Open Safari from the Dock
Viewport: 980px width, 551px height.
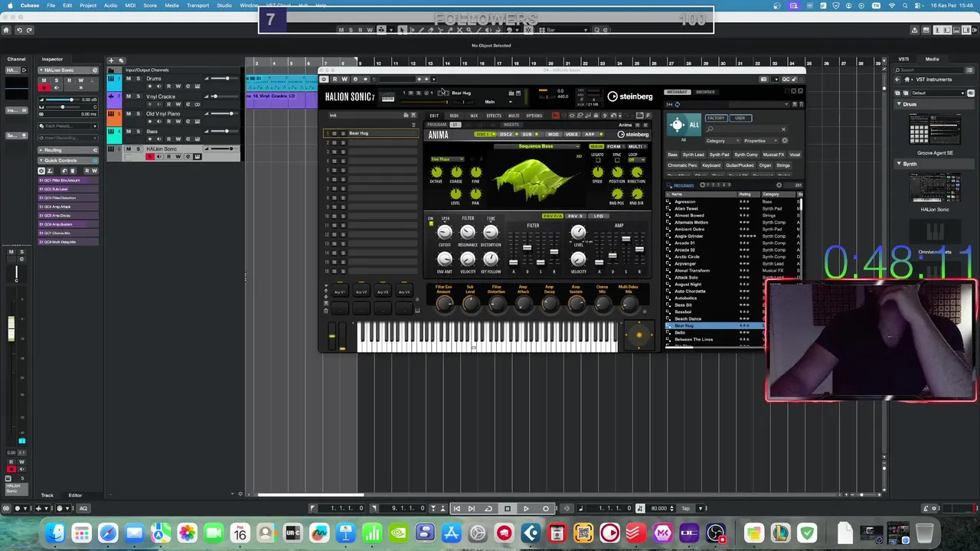[x=108, y=533]
